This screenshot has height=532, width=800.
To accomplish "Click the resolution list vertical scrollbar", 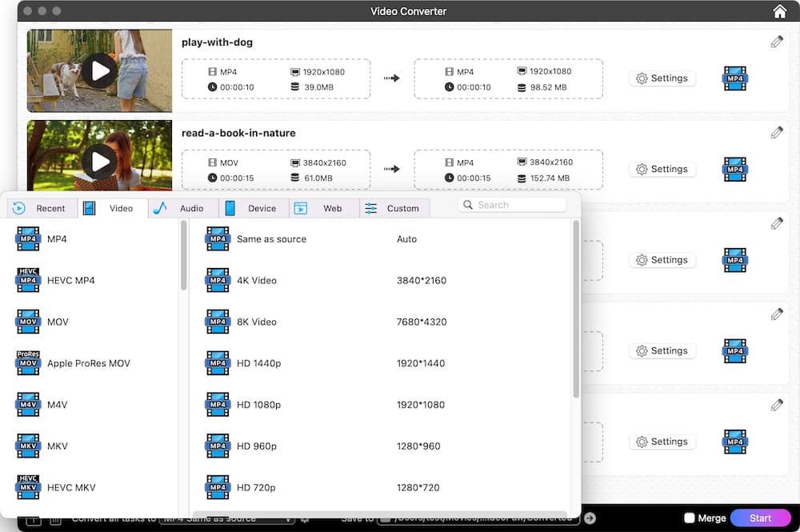I will [x=576, y=312].
